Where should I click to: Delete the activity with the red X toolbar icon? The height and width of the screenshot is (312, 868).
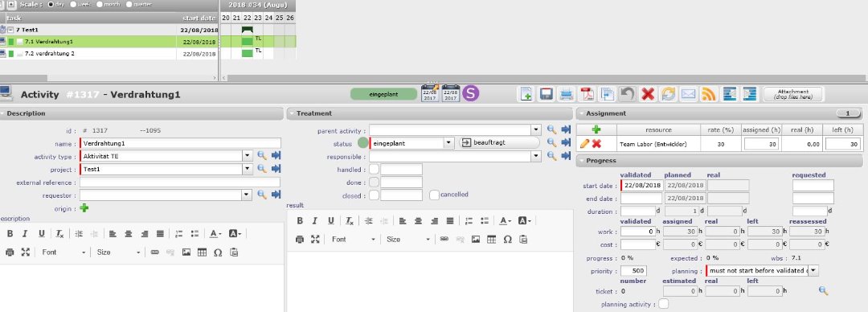648,94
